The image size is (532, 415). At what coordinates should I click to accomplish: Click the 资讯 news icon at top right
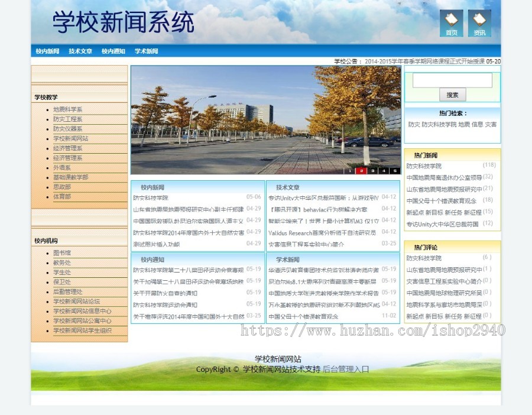pyautogui.click(x=479, y=24)
